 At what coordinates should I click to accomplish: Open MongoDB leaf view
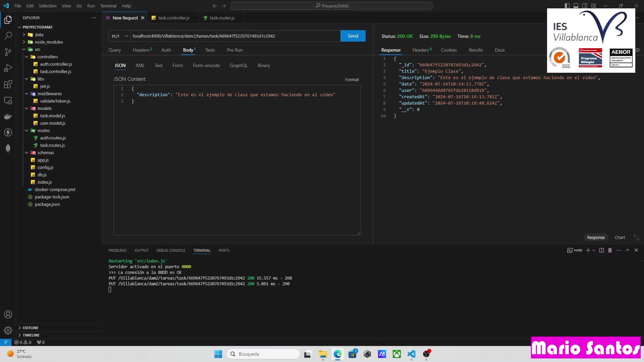click(8, 148)
